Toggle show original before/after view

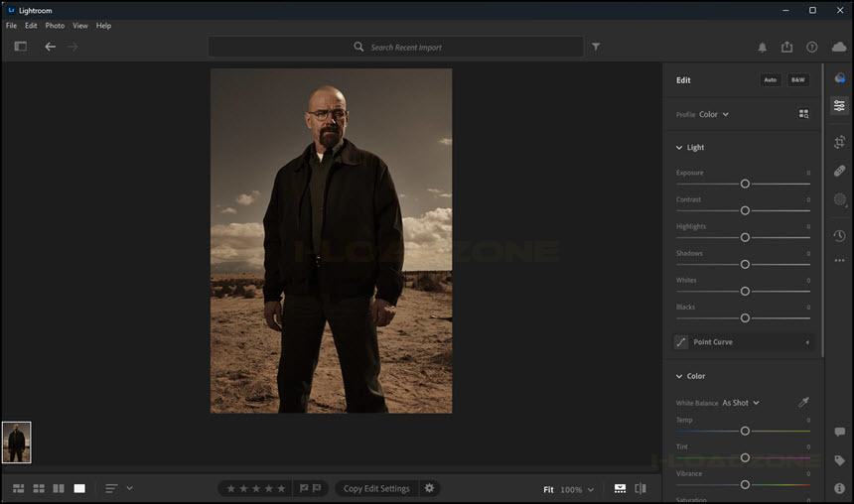pos(640,488)
